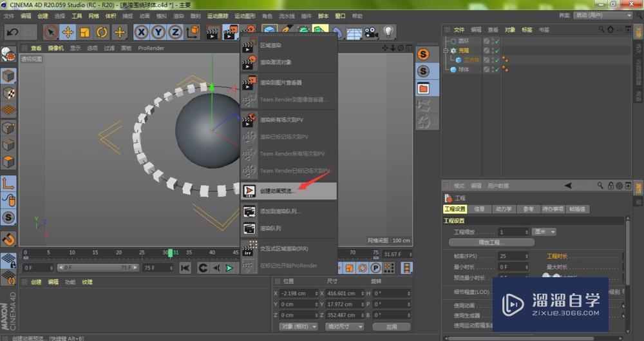Click the coordinate system cube icon
This screenshot has width=644, height=341.
point(193,32)
